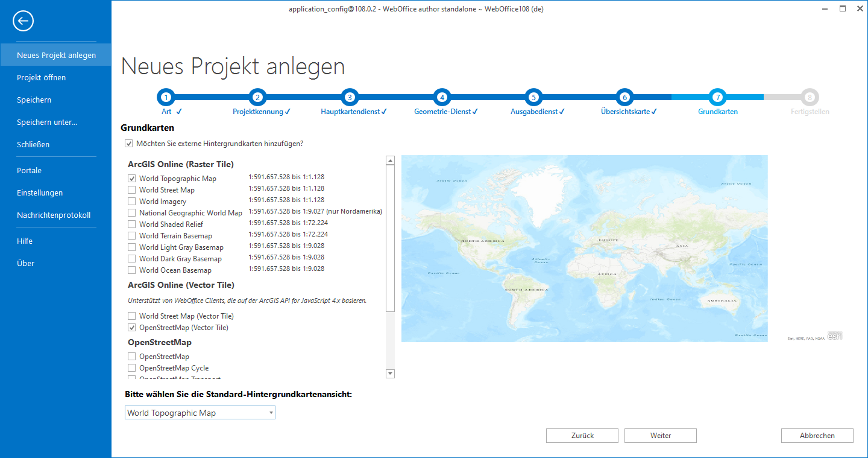Open Projekt öffnen in sidebar
The height and width of the screenshot is (458, 868).
click(56, 77)
